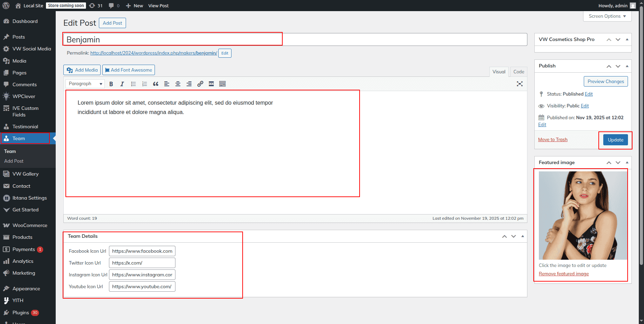
Task: Expand the Screen Options dropdown
Action: pyautogui.click(x=607, y=16)
